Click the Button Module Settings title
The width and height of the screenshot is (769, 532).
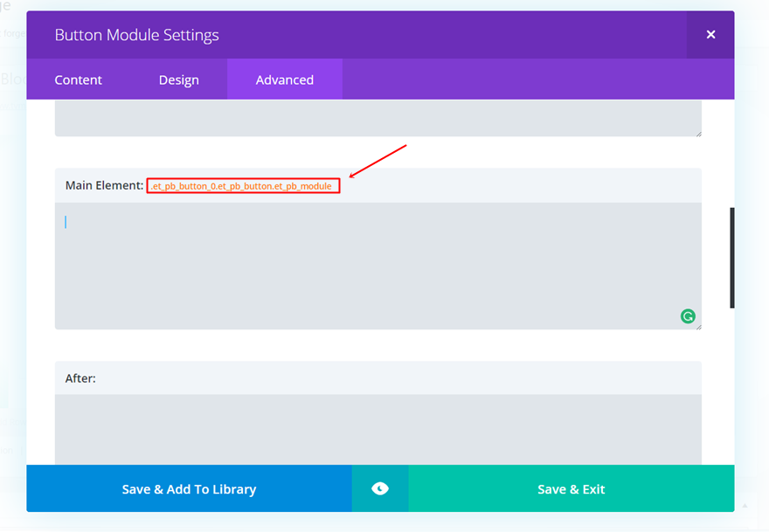[137, 36]
